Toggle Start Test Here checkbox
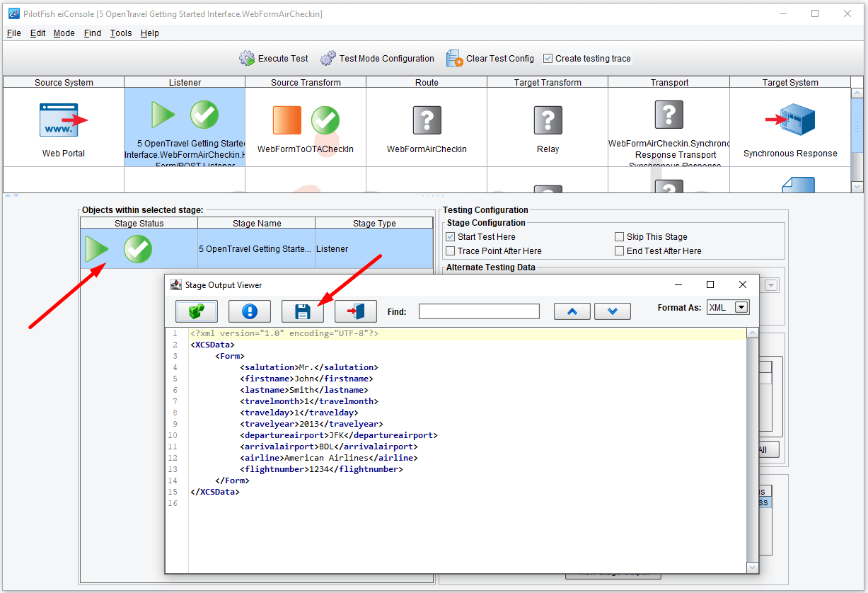 click(x=451, y=237)
